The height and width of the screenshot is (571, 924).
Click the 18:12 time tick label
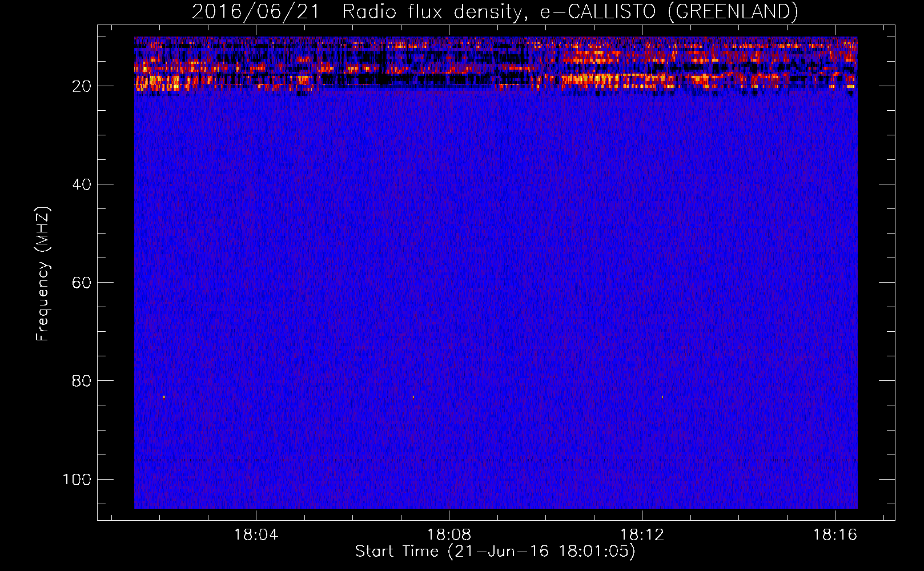[642, 535]
